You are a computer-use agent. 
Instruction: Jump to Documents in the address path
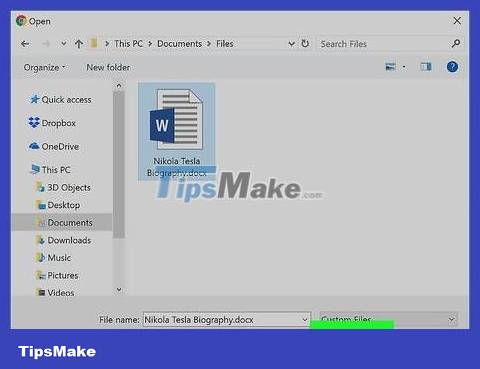(x=179, y=44)
